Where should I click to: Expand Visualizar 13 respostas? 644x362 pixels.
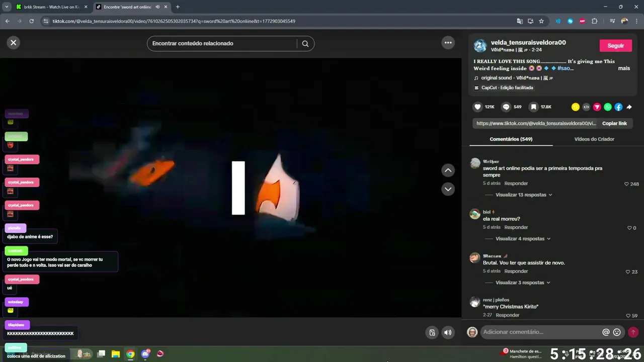pyautogui.click(x=524, y=195)
